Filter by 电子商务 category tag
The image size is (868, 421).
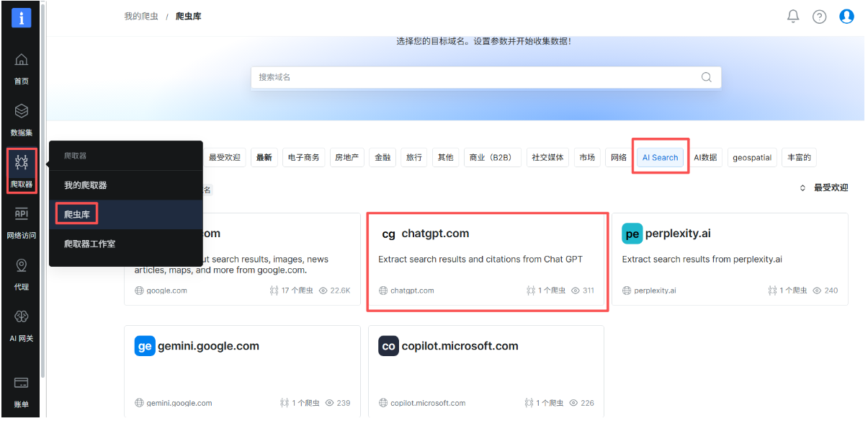pos(303,157)
